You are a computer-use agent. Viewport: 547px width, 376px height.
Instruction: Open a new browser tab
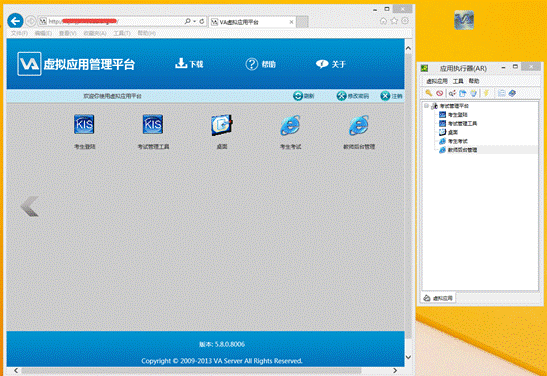pos(302,22)
